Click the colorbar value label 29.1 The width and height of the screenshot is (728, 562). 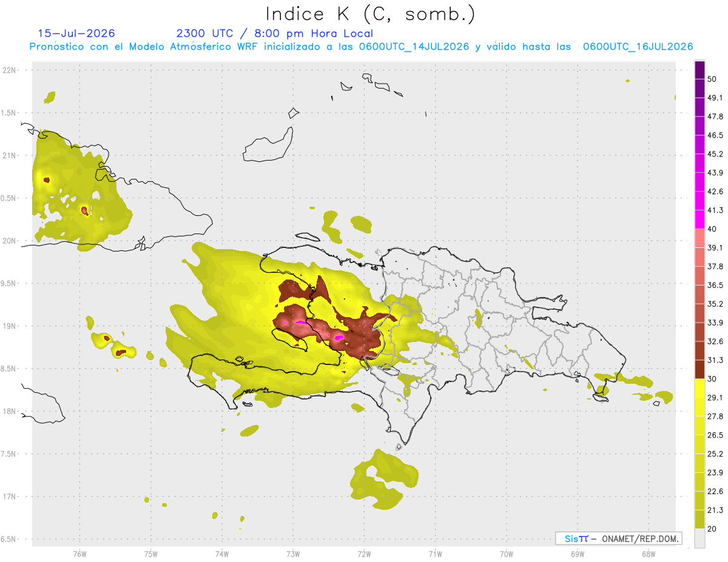coord(715,398)
